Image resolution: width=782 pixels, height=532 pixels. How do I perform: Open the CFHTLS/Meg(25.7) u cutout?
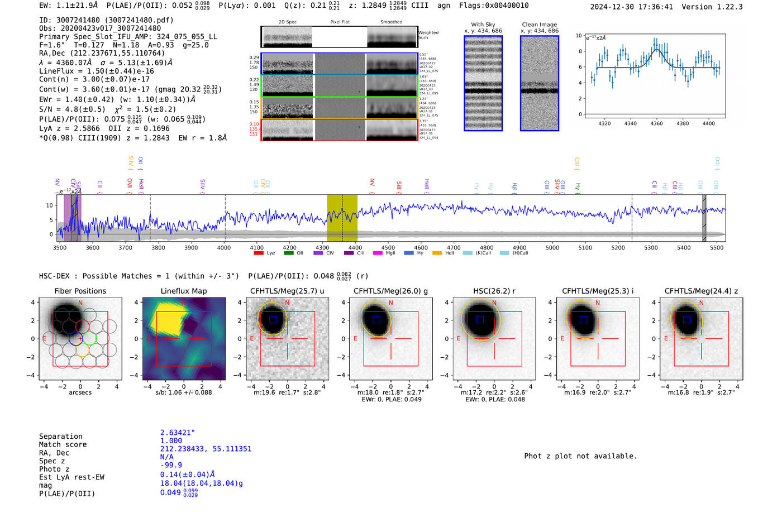coord(287,338)
